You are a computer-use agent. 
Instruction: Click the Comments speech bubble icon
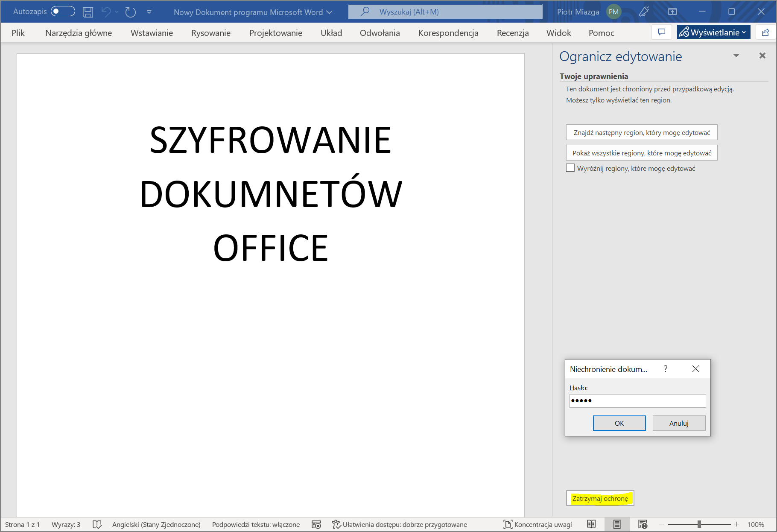tap(662, 32)
